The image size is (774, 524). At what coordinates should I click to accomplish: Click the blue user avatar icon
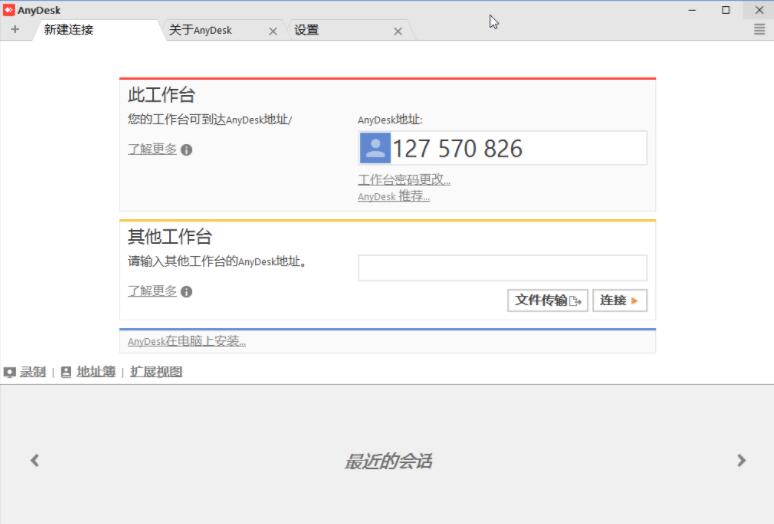pyautogui.click(x=375, y=148)
